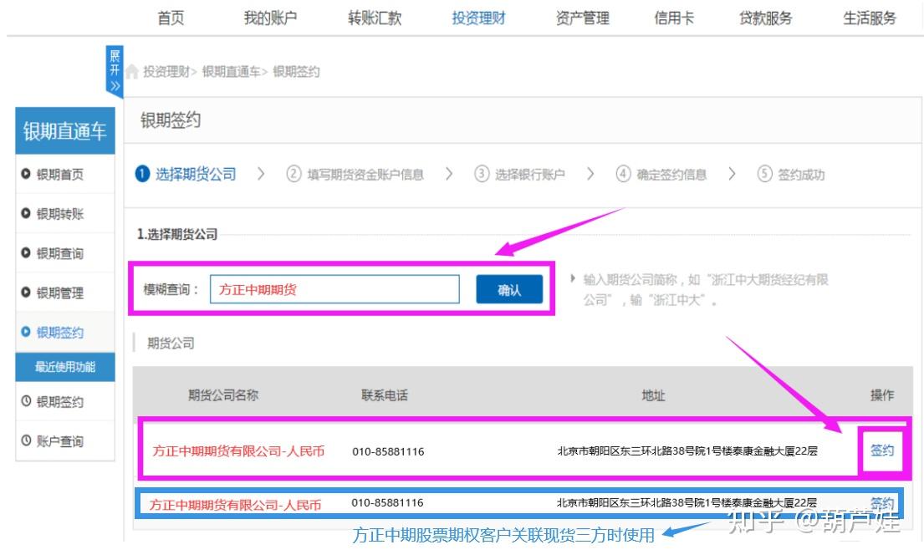The image size is (924, 560).
Task: Click 签约 link in second company row
Action: click(x=881, y=503)
